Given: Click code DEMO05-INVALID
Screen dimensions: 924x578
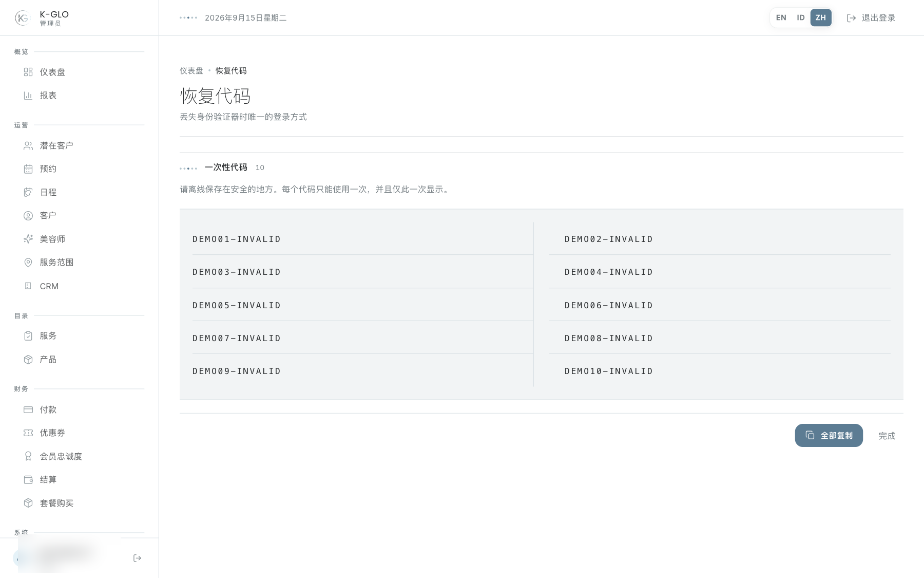Looking at the screenshot, I should pos(237,305).
